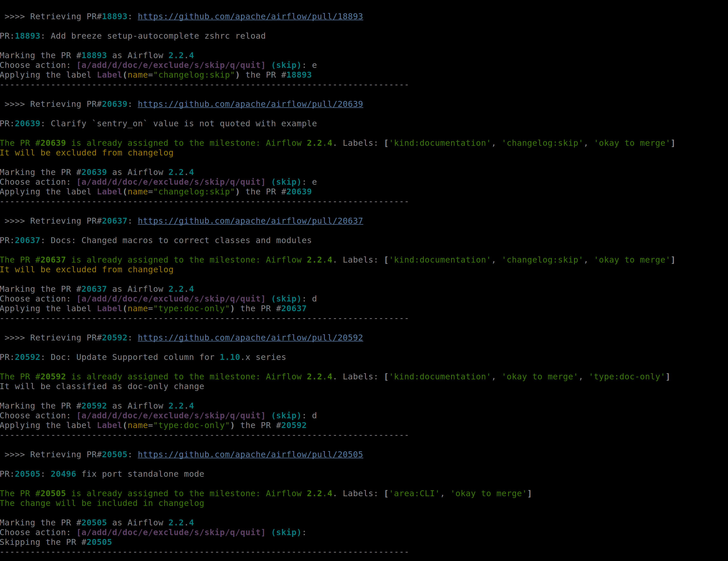The height and width of the screenshot is (561, 728).
Task: Open the pull/20637 GitHub link
Action: [x=250, y=221]
